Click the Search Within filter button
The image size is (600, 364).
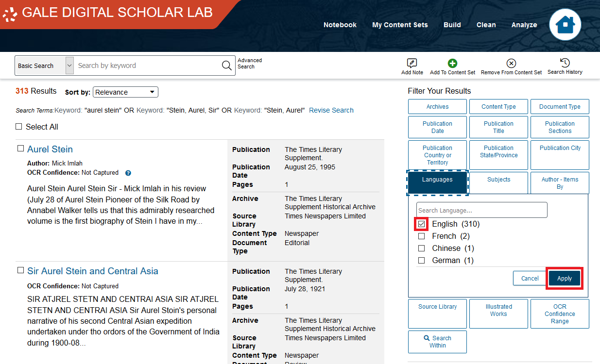pos(437,342)
